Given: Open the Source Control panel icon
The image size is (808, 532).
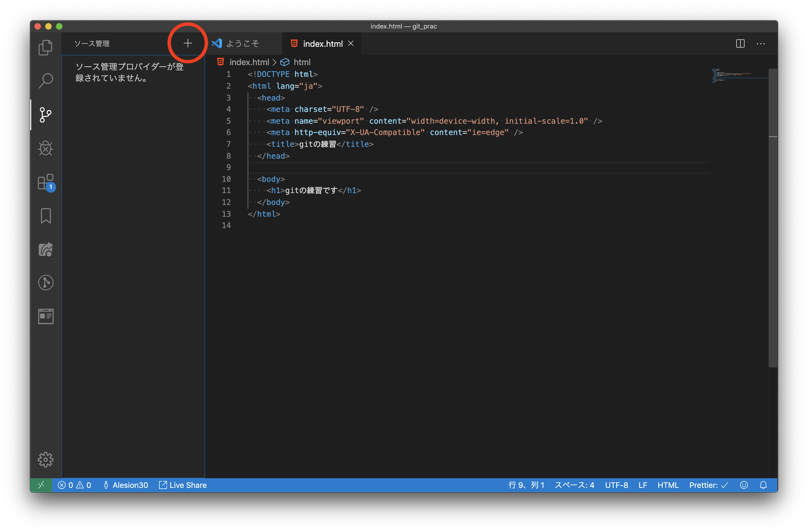Looking at the screenshot, I should [x=45, y=115].
